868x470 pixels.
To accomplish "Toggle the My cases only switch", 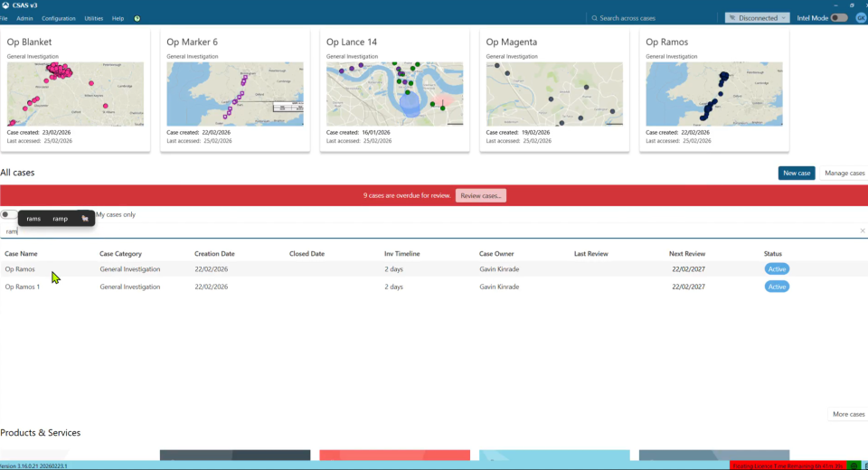I will (9, 214).
